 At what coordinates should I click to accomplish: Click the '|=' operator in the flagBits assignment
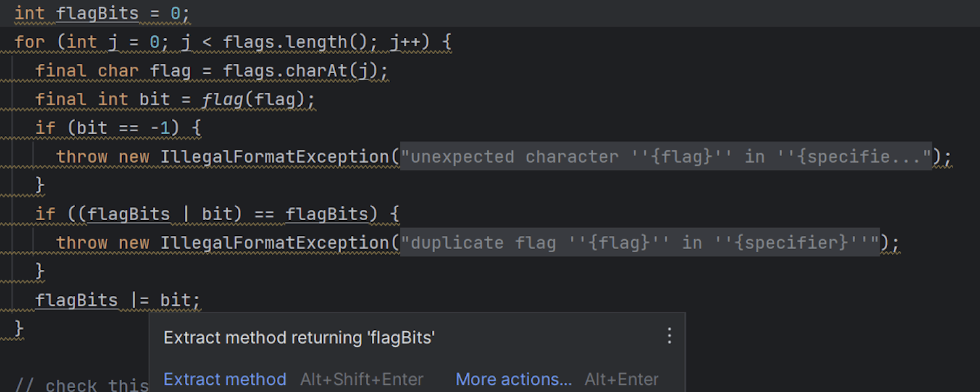click(140, 301)
